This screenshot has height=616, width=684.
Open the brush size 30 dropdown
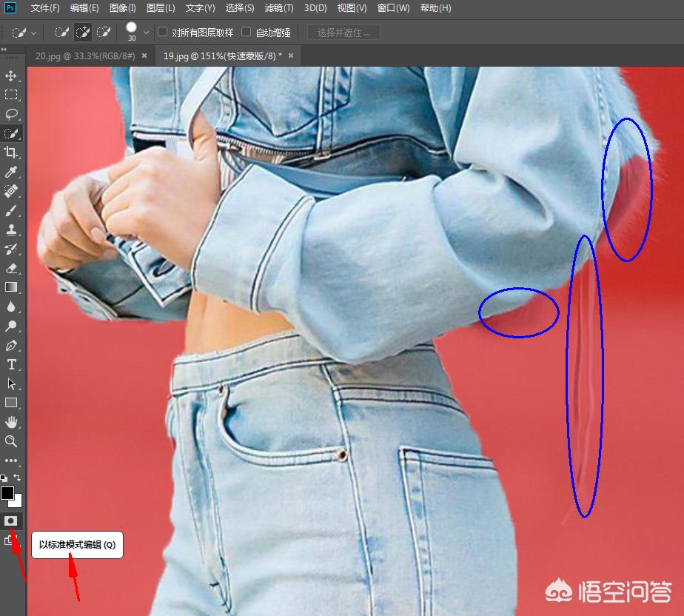[x=145, y=32]
